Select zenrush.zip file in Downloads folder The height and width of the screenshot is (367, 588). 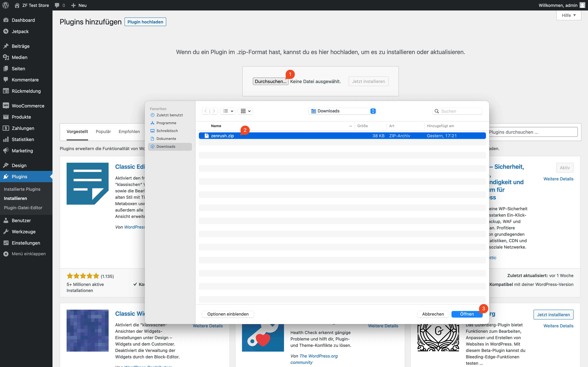pos(222,135)
